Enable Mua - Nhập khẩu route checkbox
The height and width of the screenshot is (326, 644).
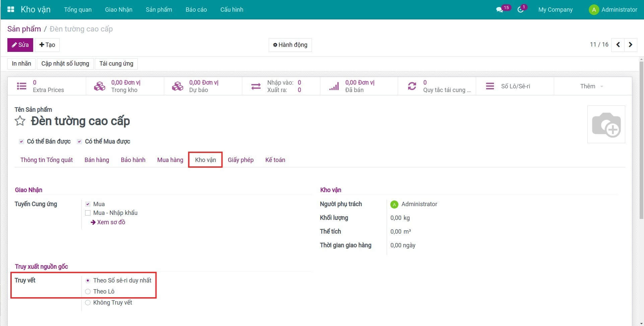[x=88, y=213]
